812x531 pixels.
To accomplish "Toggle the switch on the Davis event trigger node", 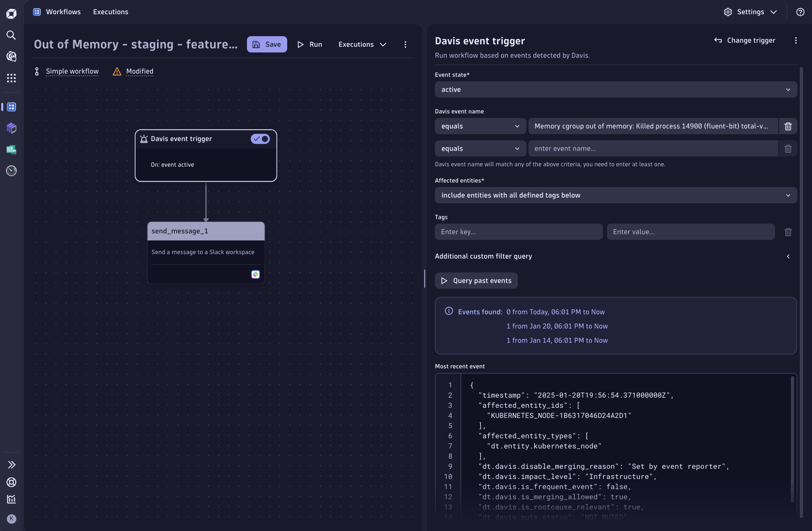I will (260, 139).
